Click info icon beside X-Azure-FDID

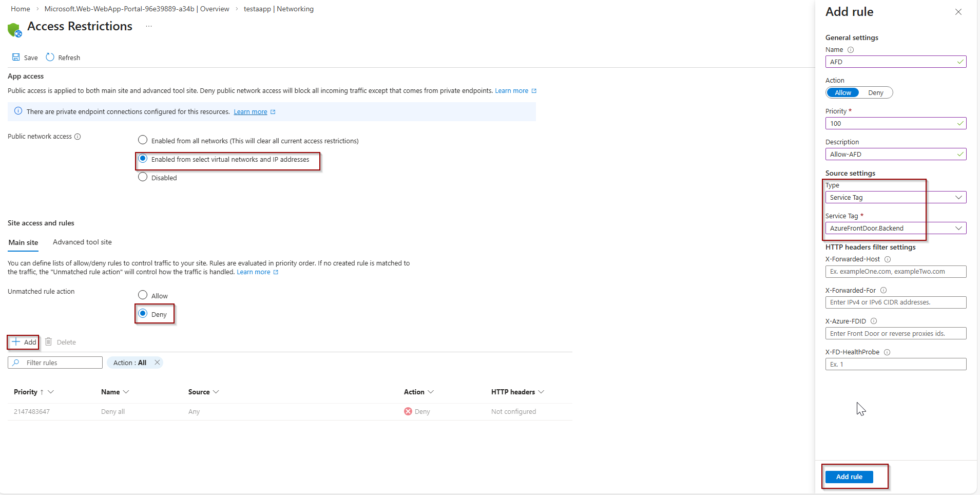[874, 321]
